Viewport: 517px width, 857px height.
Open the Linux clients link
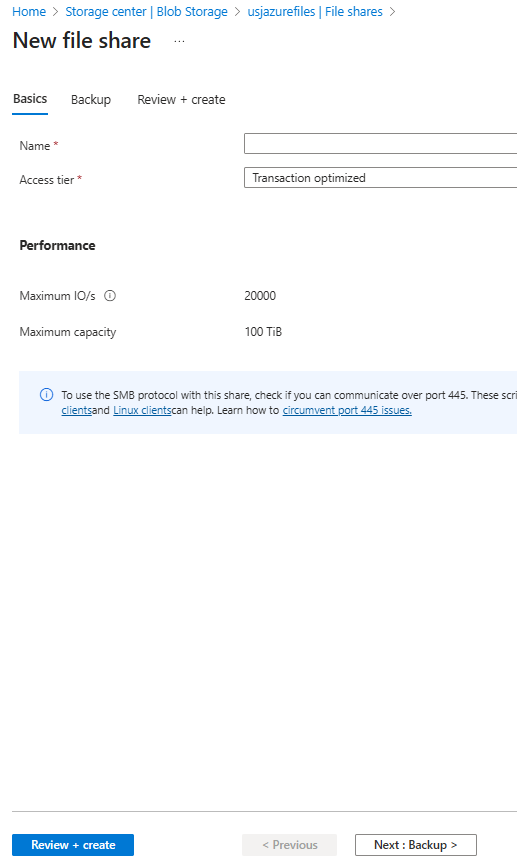click(x=142, y=410)
